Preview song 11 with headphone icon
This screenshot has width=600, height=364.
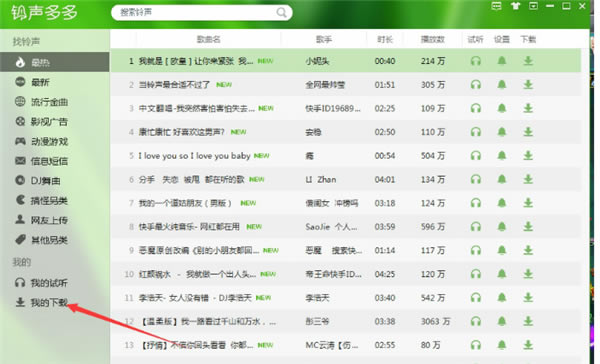[x=476, y=297]
